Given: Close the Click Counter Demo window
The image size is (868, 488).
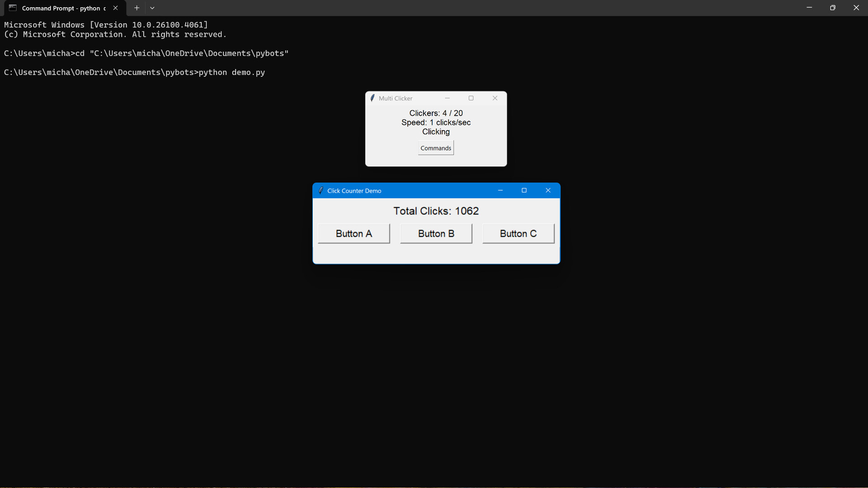Looking at the screenshot, I should (548, 191).
